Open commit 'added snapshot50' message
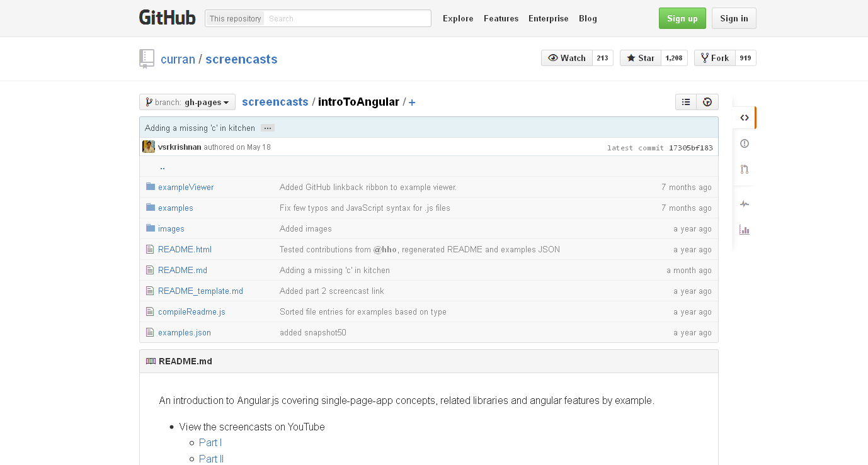 pyautogui.click(x=313, y=332)
